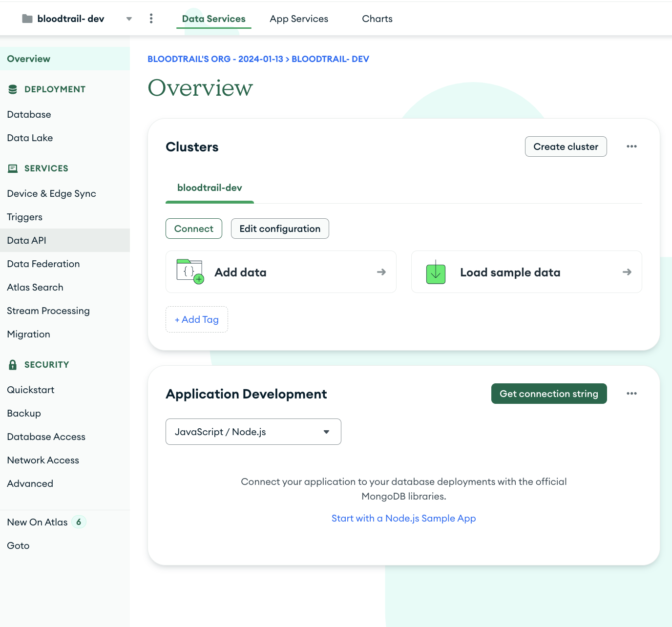Open the Clusters card three-dot menu

[x=632, y=146]
